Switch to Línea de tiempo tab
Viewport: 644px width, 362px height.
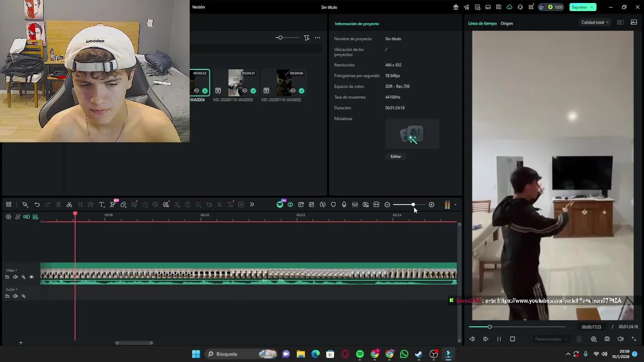482,24
